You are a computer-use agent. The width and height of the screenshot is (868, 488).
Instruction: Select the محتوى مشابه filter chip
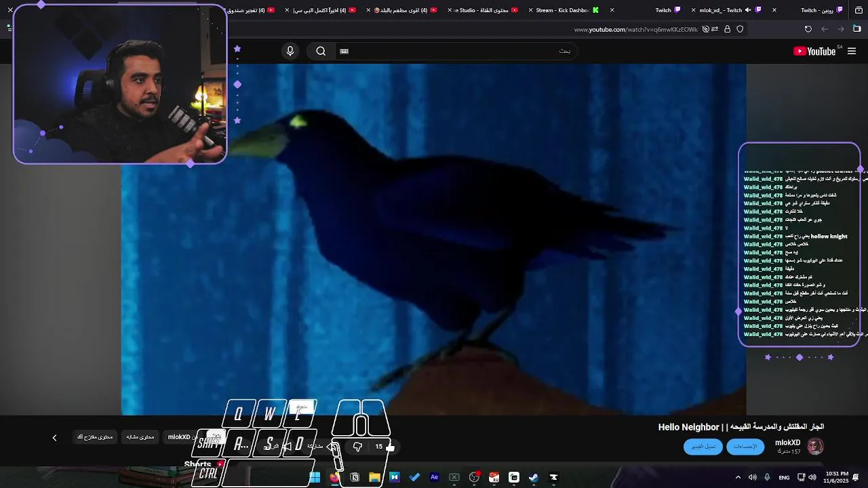[x=140, y=437]
